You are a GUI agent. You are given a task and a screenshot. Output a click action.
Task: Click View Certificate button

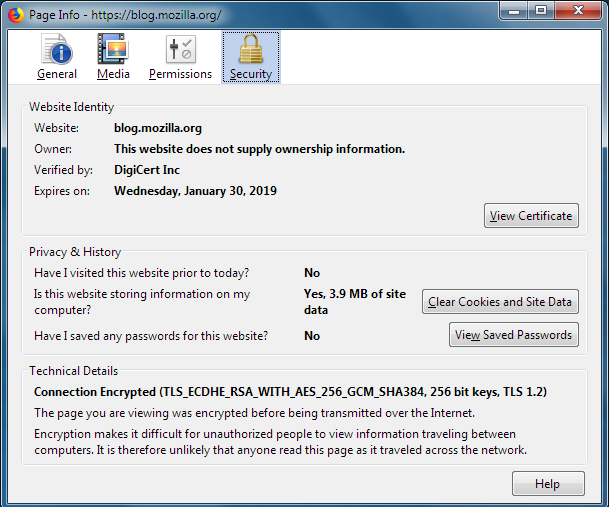[531, 216]
